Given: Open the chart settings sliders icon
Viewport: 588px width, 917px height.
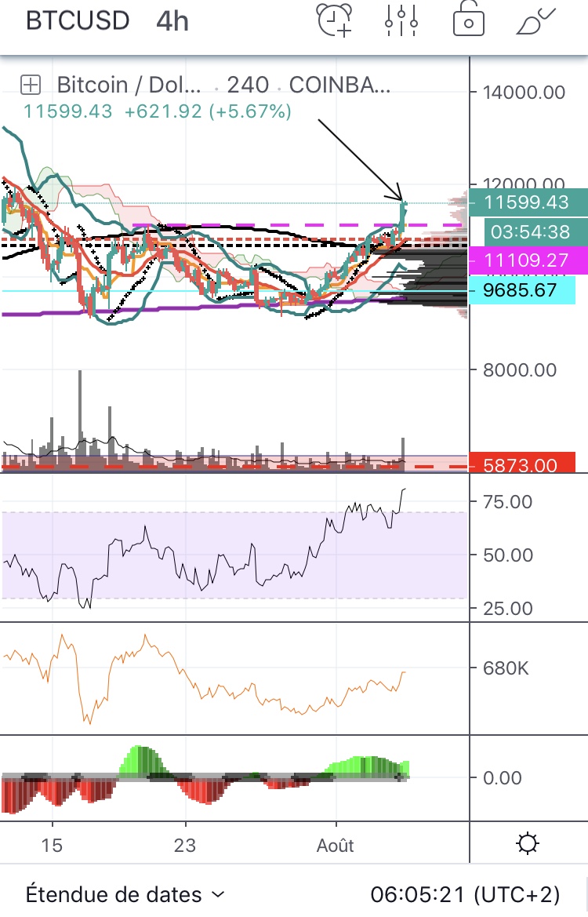Looking at the screenshot, I should pyautogui.click(x=400, y=21).
